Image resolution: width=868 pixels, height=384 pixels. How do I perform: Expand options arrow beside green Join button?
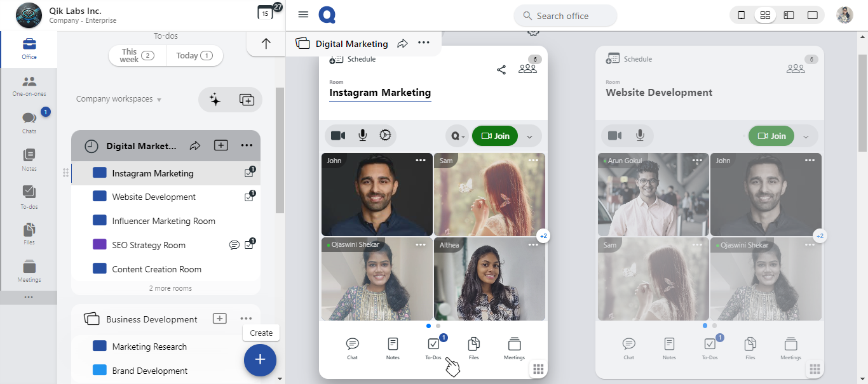(x=530, y=136)
